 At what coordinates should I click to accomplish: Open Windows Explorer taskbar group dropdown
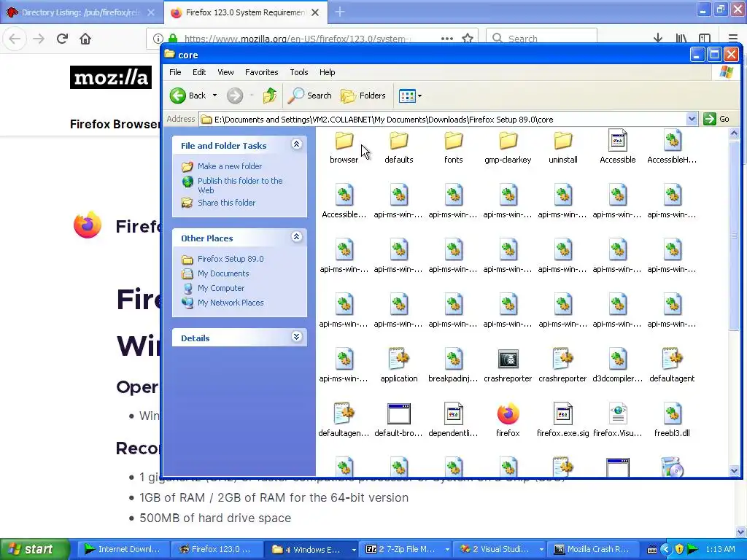pos(354,550)
